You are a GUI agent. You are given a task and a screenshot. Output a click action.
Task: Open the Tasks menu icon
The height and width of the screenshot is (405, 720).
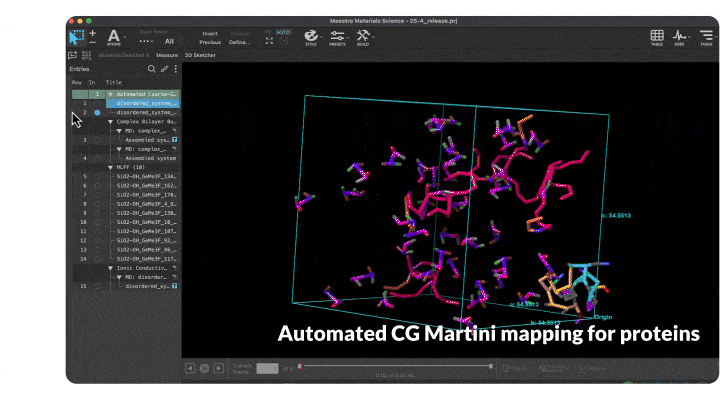click(x=706, y=37)
